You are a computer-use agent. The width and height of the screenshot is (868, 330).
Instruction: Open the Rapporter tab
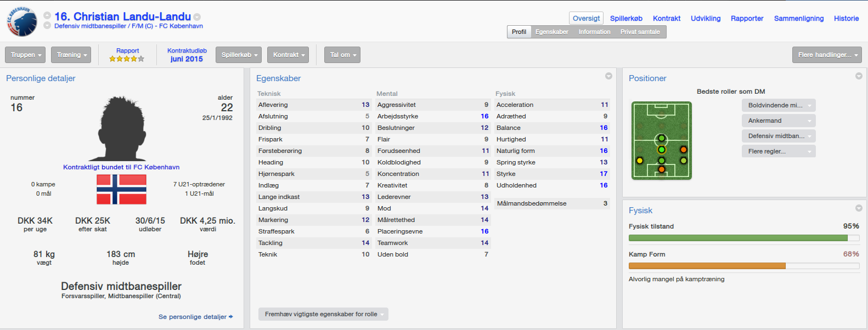[747, 18]
